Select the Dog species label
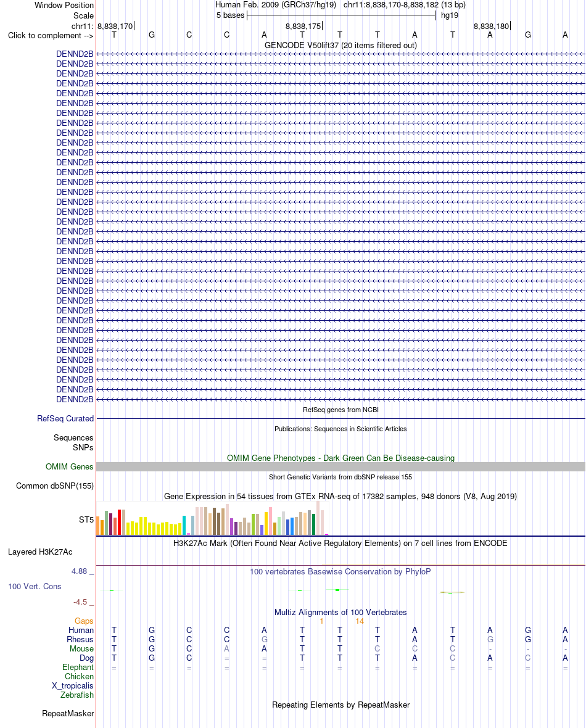586x728 pixels. point(86,658)
